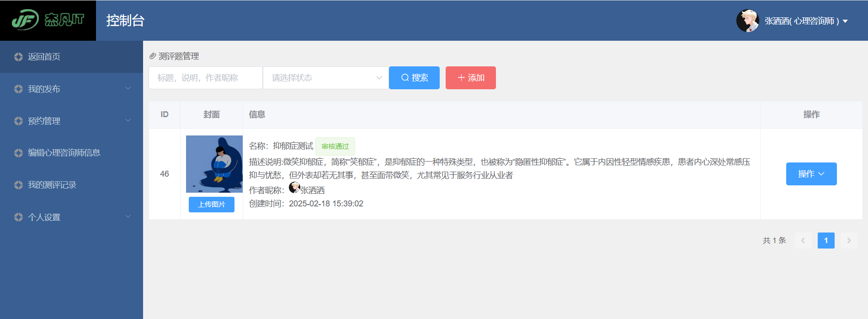Screen dimensions: 868x319
Task: Select page 1 in pagination
Action: [826, 240]
